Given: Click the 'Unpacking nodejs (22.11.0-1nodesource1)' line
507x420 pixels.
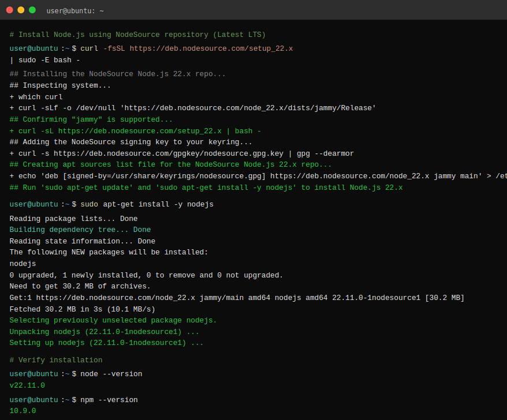Looking at the screenshot, I should 104,332.
